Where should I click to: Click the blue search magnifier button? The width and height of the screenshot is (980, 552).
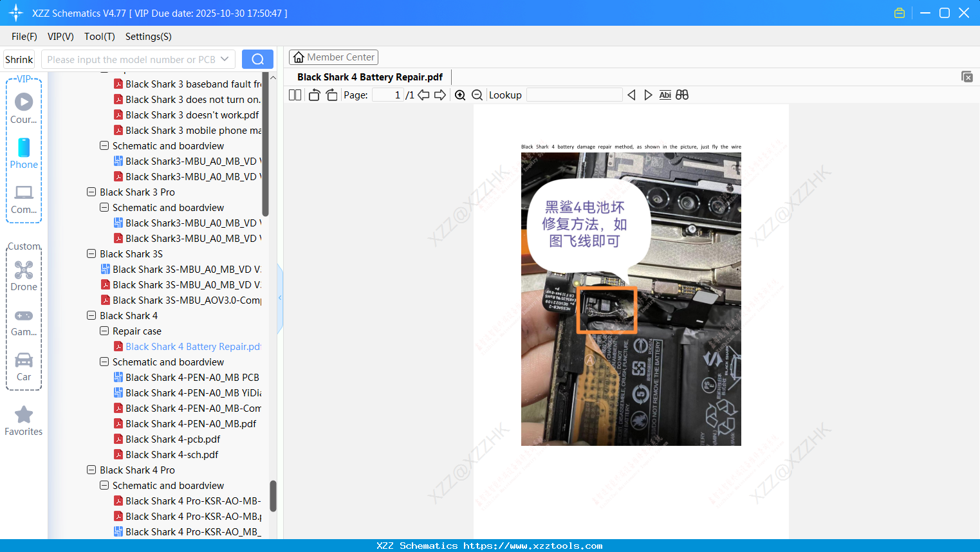click(257, 59)
